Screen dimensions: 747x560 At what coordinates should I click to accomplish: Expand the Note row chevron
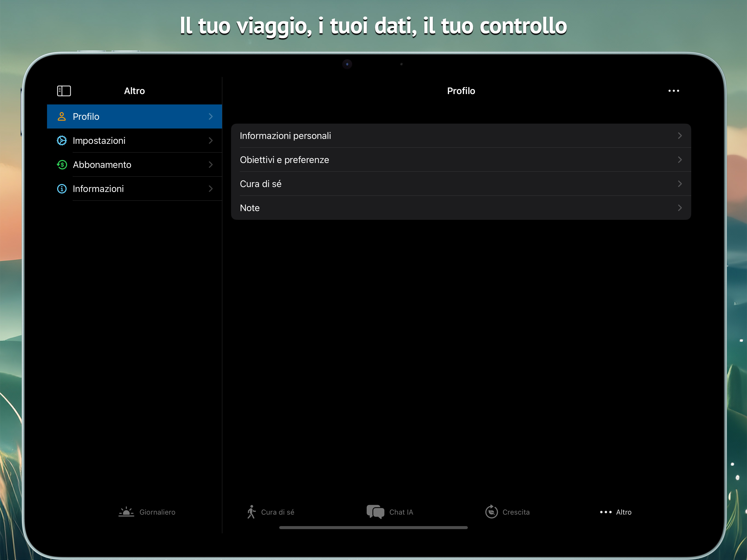680,208
